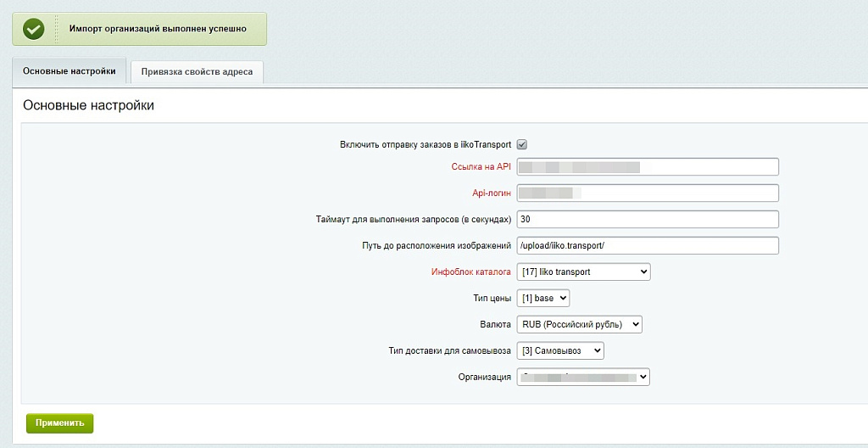The height and width of the screenshot is (448, 868).
Task: Click the Основные настройки section heading
Action: click(88, 106)
